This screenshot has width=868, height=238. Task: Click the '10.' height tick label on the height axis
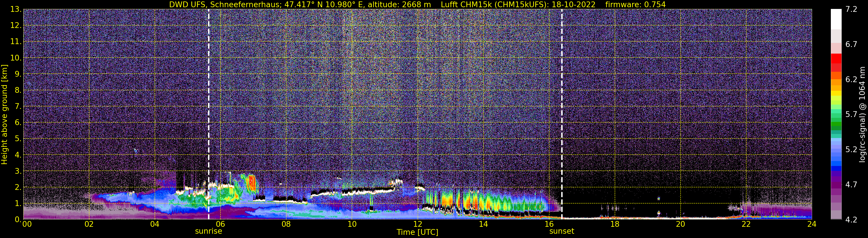16,58
